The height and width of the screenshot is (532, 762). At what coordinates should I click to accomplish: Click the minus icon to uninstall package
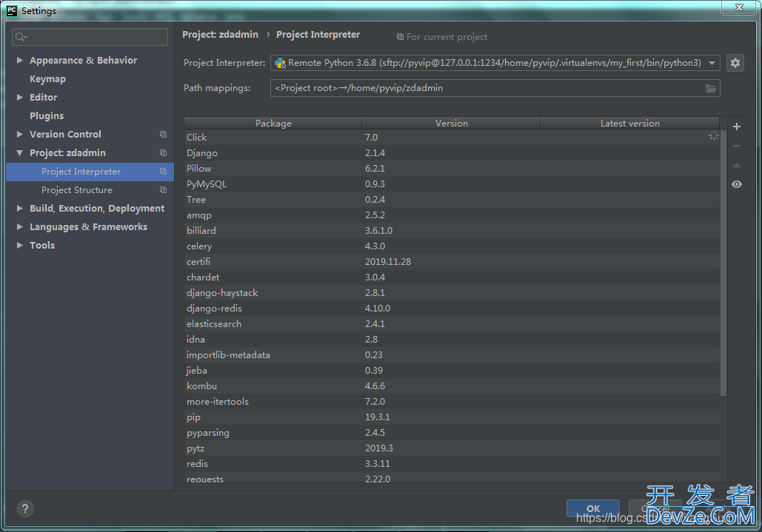[x=737, y=146]
